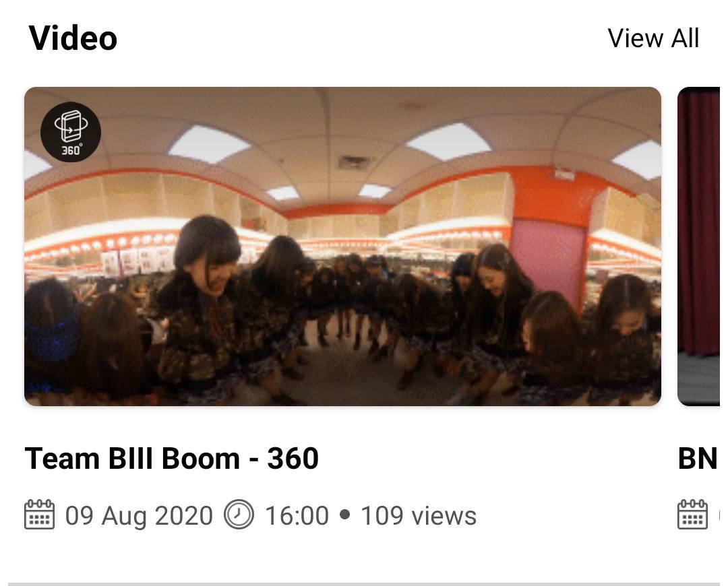Tap the bullet separator before 109 views
Screen dimensions: 728x586
pyautogui.click(x=344, y=515)
